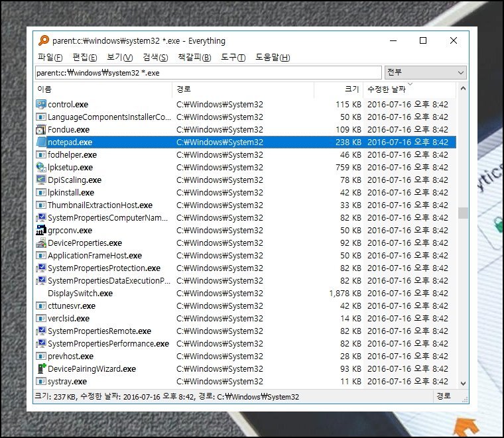504x438 pixels.
Task: Select the grpconv.exe file name
Action: coord(70,230)
